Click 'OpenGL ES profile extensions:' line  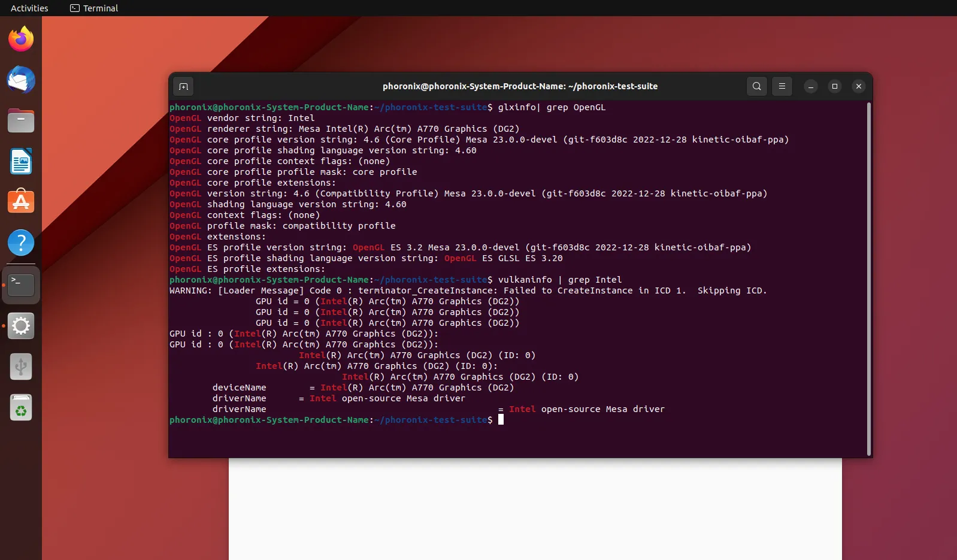pyautogui.click(x=247, y=269)
